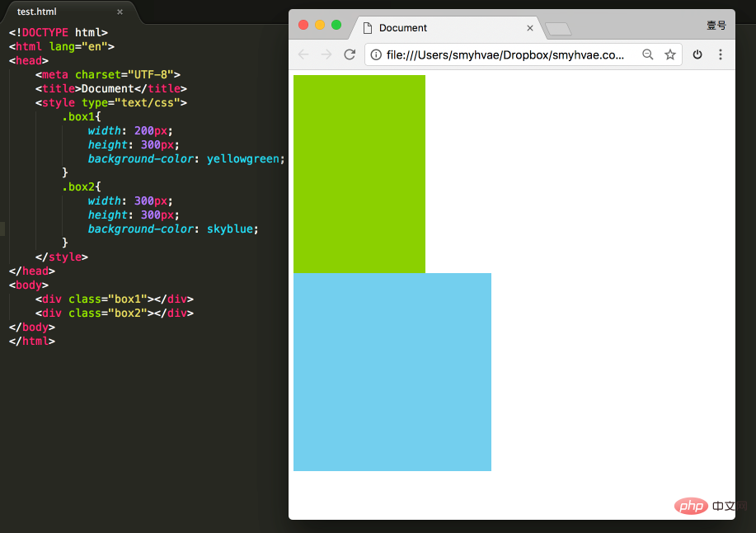Click the div class="box2" line
Screen dimensions: 756x533
coord(115,313)
